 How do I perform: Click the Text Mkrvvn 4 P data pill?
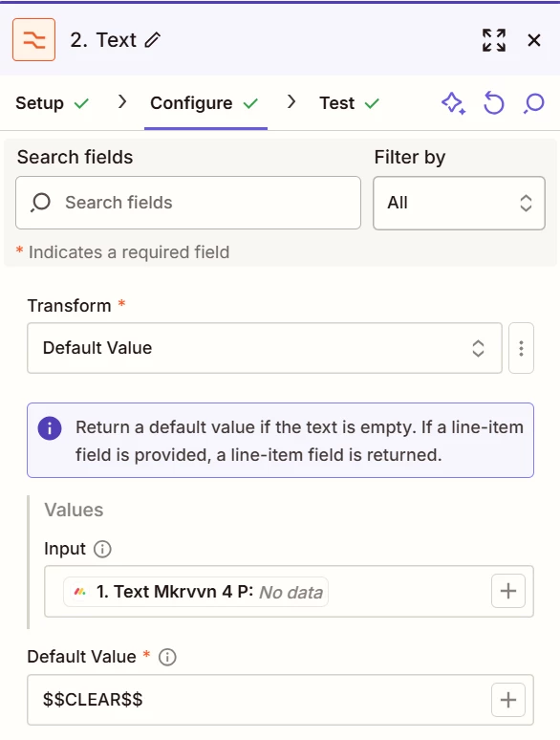[196, 592]
